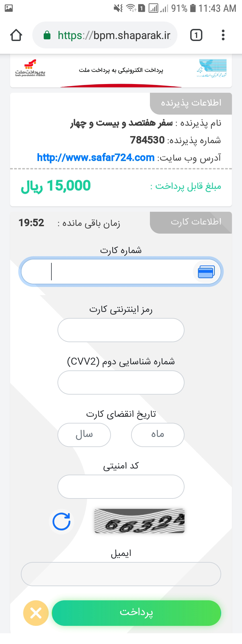The width and height of the screenshot is (242, 644).
Task: Tap the gallery notification icon in status bar
Action: tap(9, 8)
